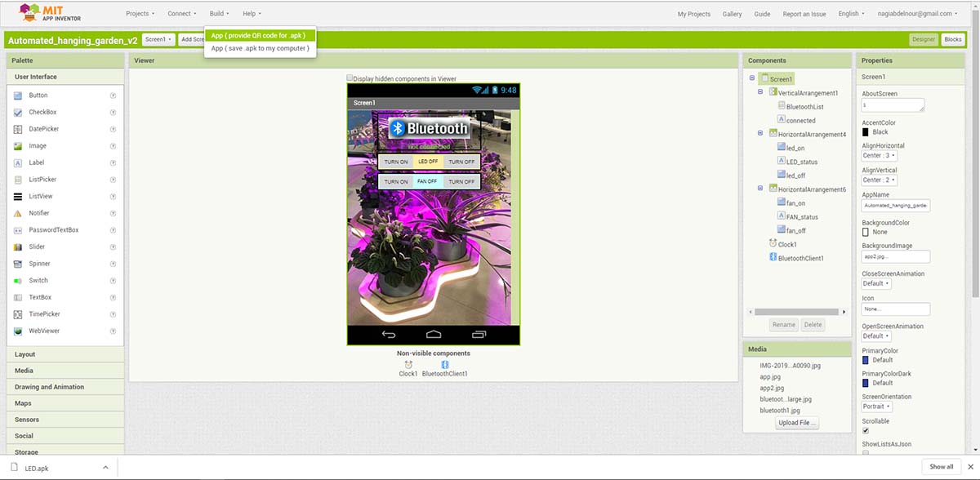Screen dimensions: 980x480
Task: Click the Delete component button
Action: pos(813,324)
